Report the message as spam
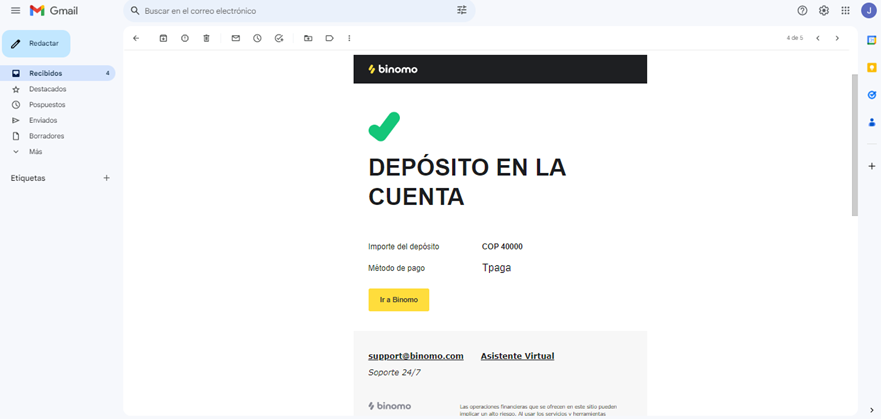881x419 pixels. coord(185,38)
